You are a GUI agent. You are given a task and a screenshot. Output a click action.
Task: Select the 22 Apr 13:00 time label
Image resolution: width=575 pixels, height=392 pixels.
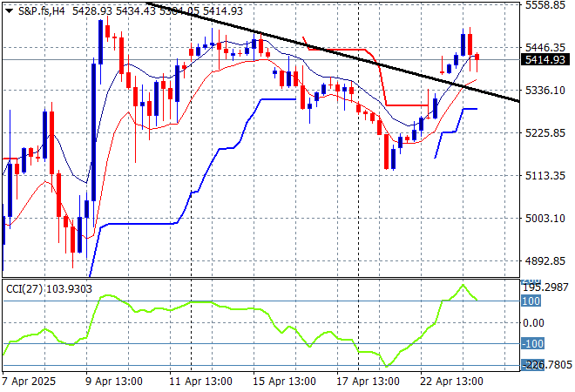pos(451,382)
